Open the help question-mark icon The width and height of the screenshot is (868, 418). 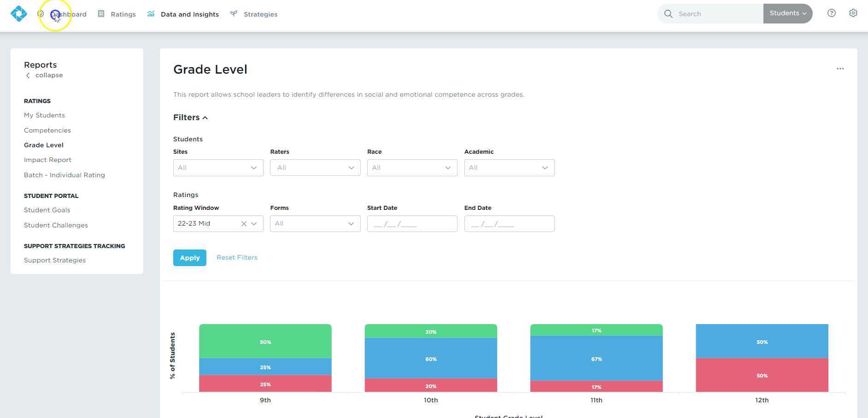[832, 13]
